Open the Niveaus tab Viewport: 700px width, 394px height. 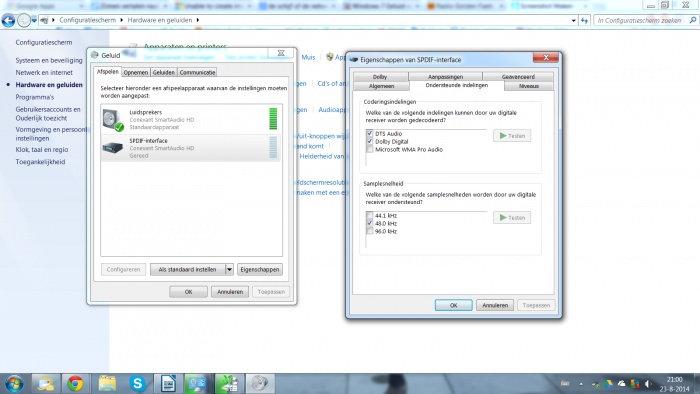coord(529,86)
